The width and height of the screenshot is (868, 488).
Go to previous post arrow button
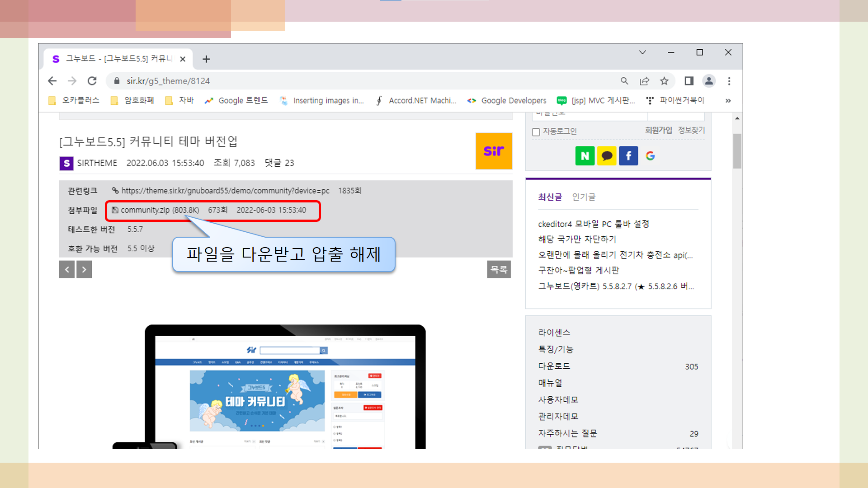click(67, 269)
